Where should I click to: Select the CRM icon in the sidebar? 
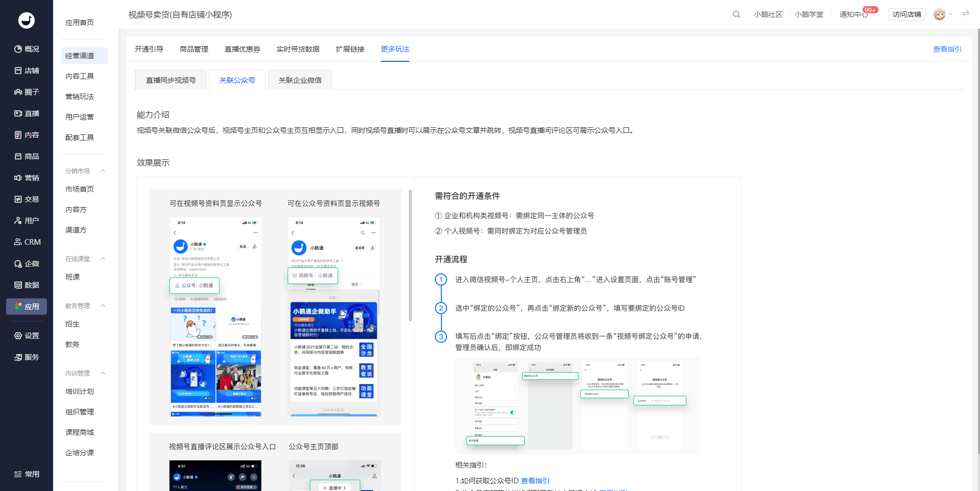pyautogui.click(x=18, y=242)
